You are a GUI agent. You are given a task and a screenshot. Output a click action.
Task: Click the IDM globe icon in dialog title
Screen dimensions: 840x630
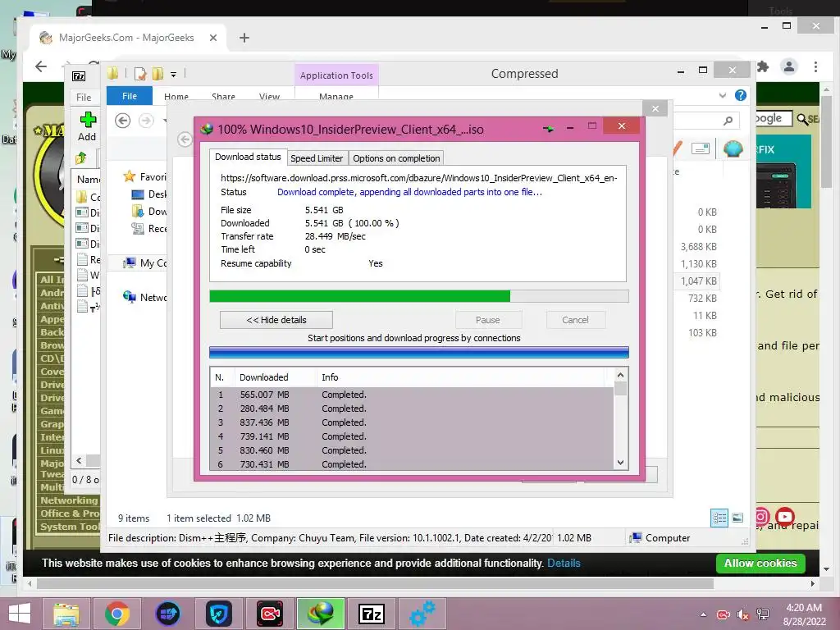click(206, 129)
